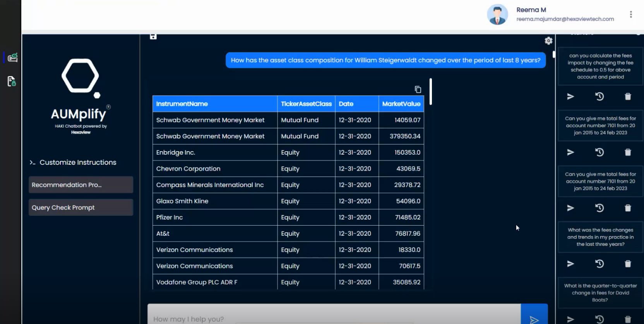The width and height of the screenshot is (644, 324).
Task: Click the 'How may I help you?' input
Action: click(x=333, y=319)
